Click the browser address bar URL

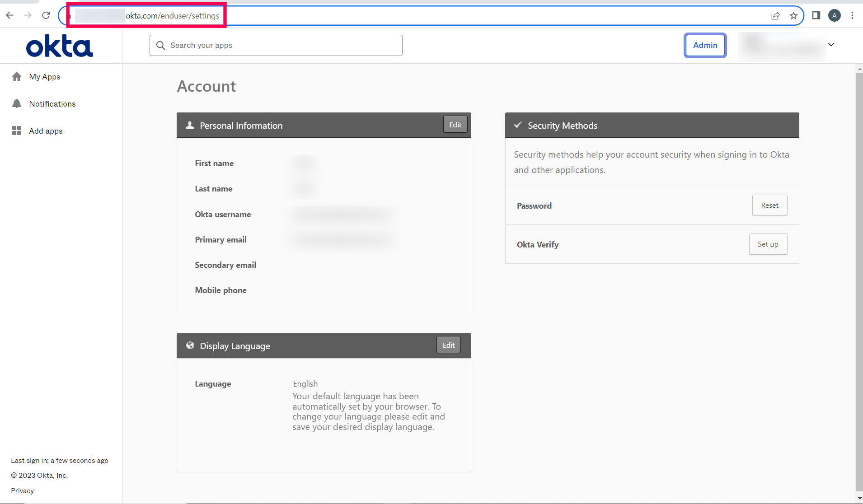173,16
